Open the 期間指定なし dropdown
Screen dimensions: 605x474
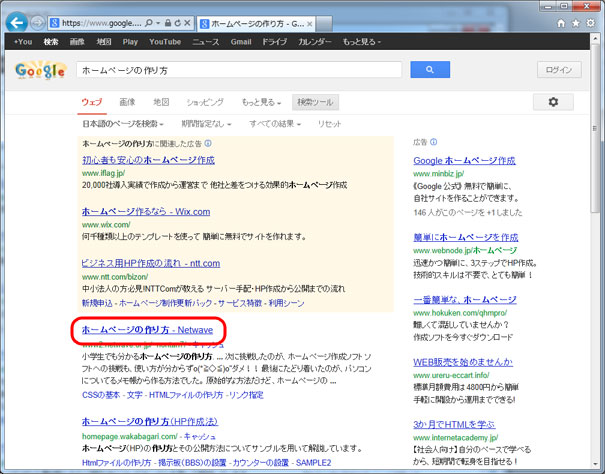click(x=206, y=124)
